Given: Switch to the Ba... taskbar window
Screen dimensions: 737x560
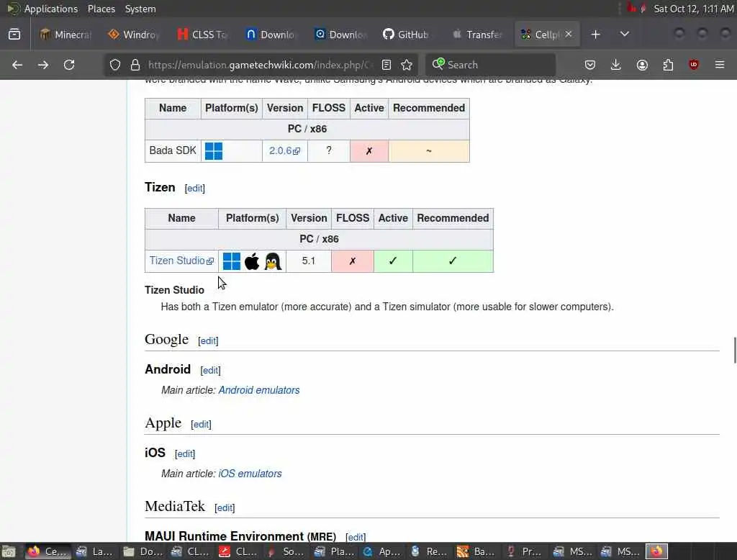Looking at the screenshot, I should (476, 551).
